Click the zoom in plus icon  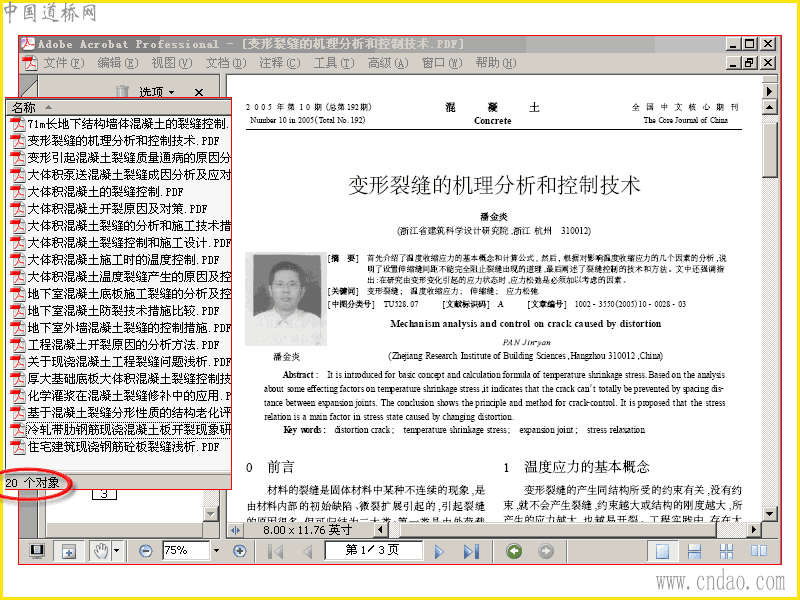coord(239,551)
